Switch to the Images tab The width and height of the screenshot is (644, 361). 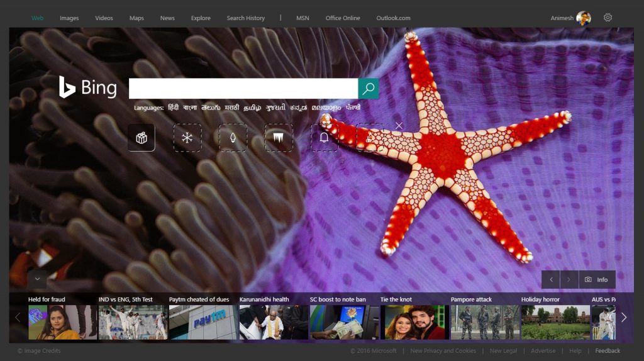(69, 18)
